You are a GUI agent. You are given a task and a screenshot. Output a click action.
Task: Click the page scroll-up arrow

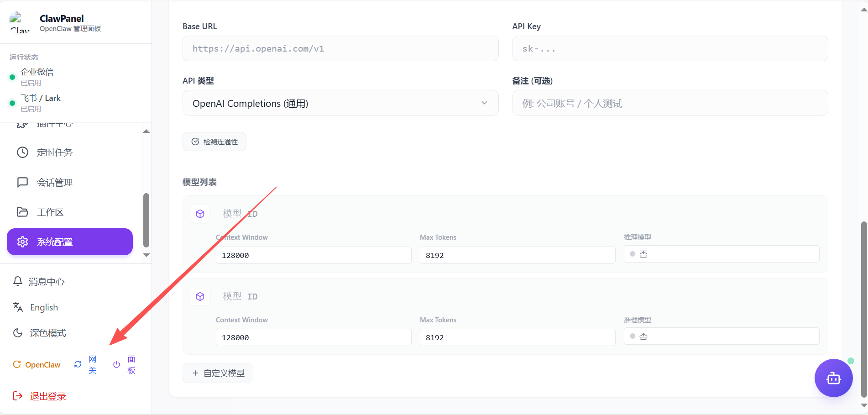pyautogui.click(x=863, y=10)
